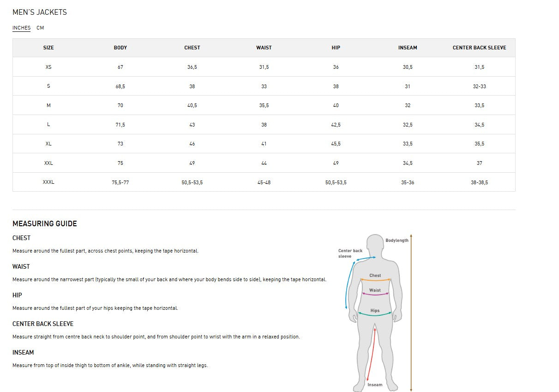This screenshot has height=392, width=559.
Task: Click the INSEAM column header
Action: pyautogui.click(x=408, y=48)
